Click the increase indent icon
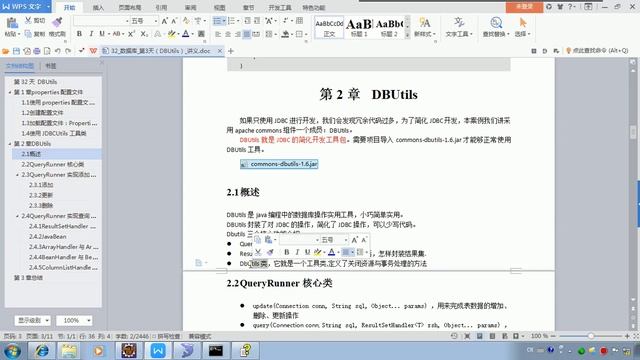Image resolution: width=640 pixels, height=360 pixels. pyautogui.click(x=257, y=21)
